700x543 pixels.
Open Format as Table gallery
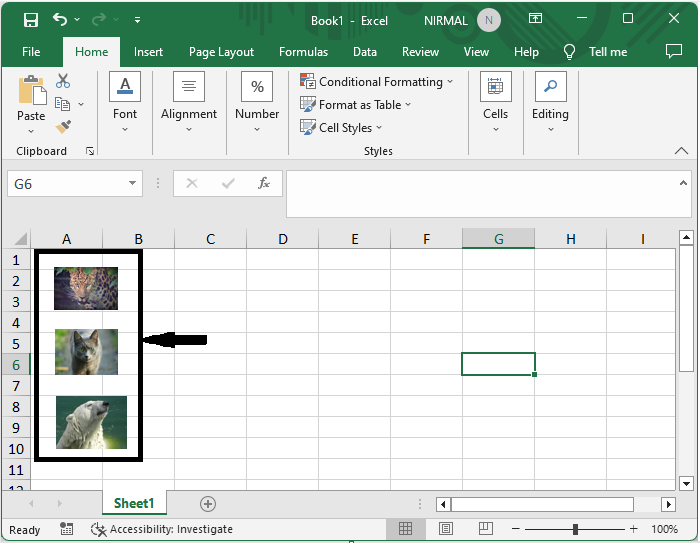355,105
